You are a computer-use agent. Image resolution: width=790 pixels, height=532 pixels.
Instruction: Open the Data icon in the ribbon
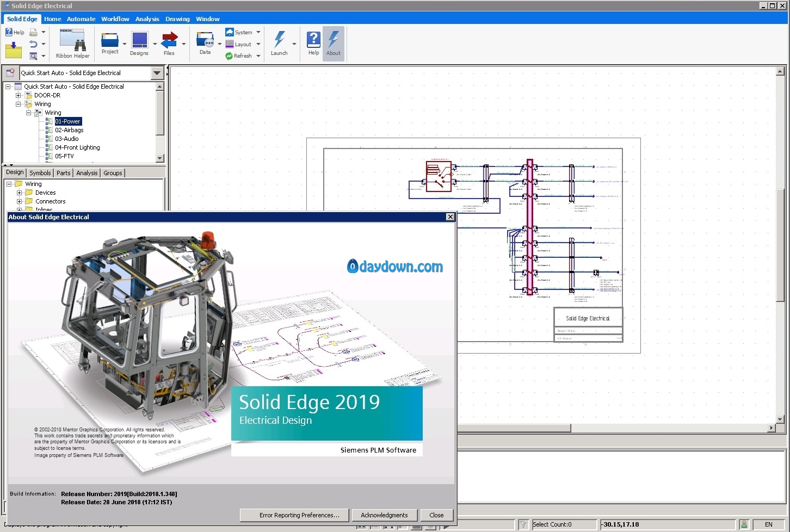pyautogui.click(x=205, y=40)
